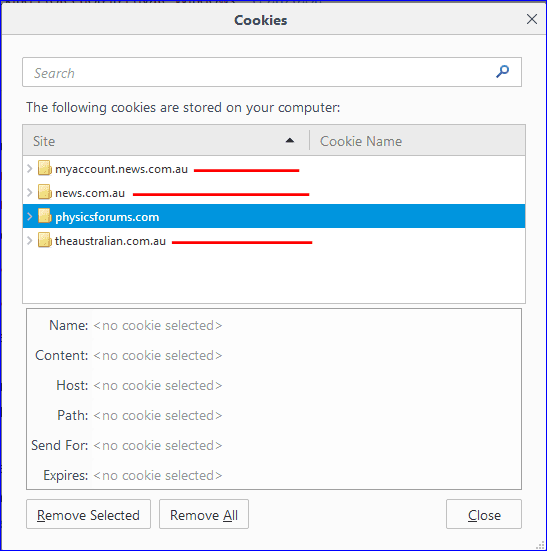
Task: Click the magnifying glass search icon
Action: click(x=502, y=72)
